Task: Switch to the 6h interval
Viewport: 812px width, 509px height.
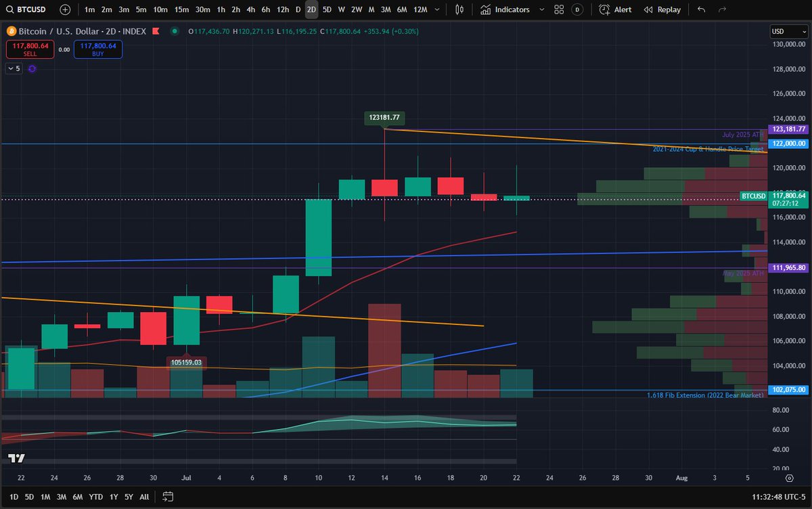Action: (x=266, y=9)
